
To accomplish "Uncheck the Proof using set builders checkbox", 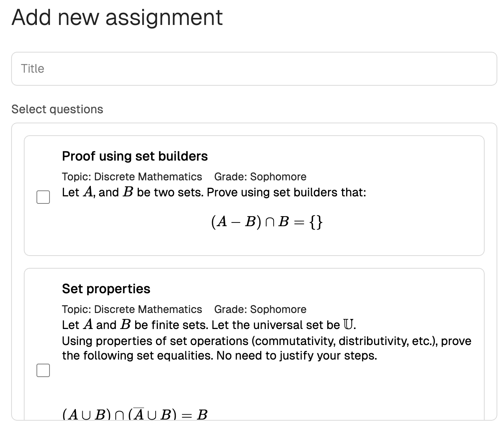I will point(43,197).
